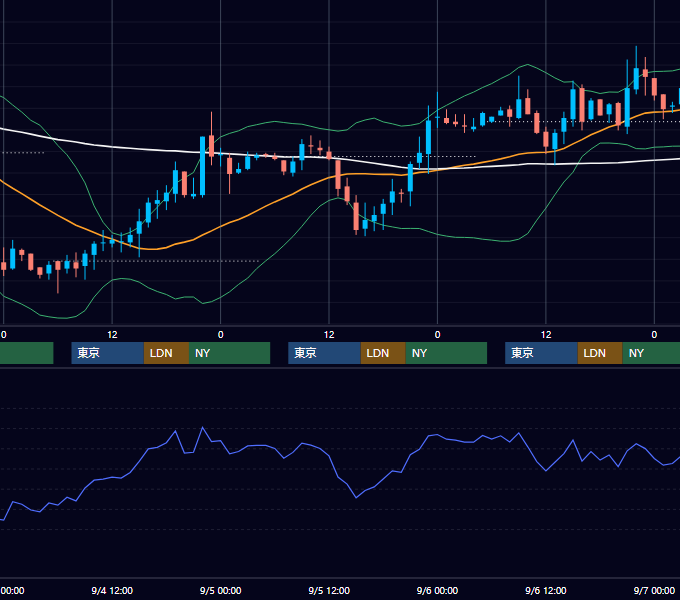Click the 9/6 12:00 date label
Image resolution: width=680 pixels, height=600 pixels.
pos(546,590)
